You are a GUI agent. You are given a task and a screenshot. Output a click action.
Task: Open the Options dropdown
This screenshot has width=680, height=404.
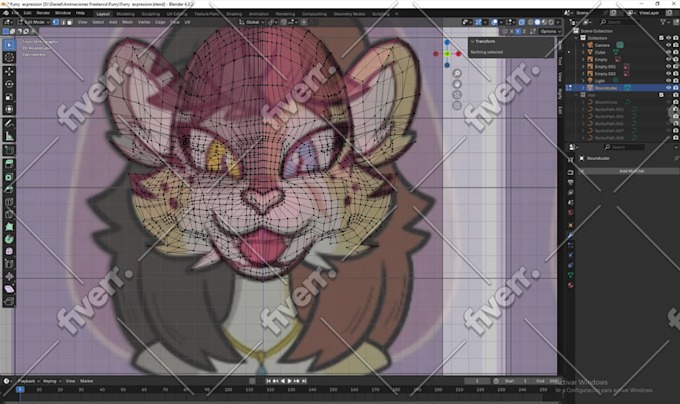click(550, 32)
